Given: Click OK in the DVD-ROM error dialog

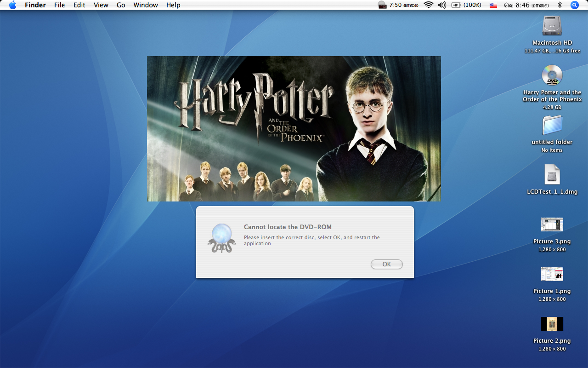Looking at the screenshot, I should [386, 264].
